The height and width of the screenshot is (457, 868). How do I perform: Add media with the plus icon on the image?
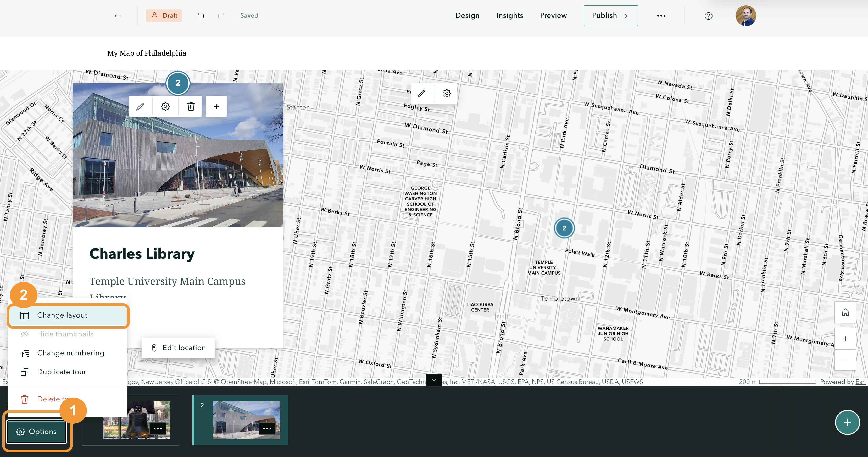click(x=216, y=107)
